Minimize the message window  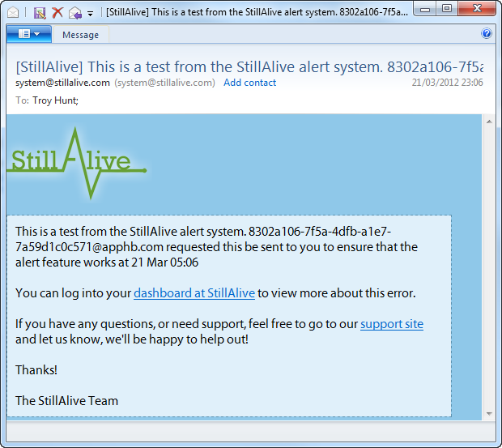(x=425, y=9)
